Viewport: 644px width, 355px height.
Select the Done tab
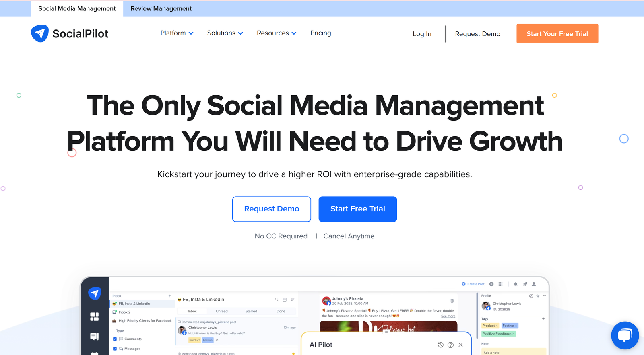pos(281,311)
